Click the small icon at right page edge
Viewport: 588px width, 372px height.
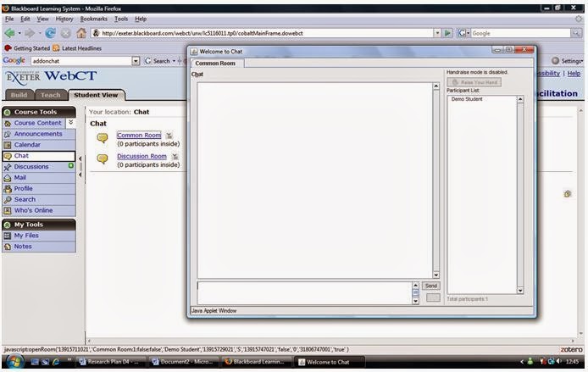tap(567, 193)
